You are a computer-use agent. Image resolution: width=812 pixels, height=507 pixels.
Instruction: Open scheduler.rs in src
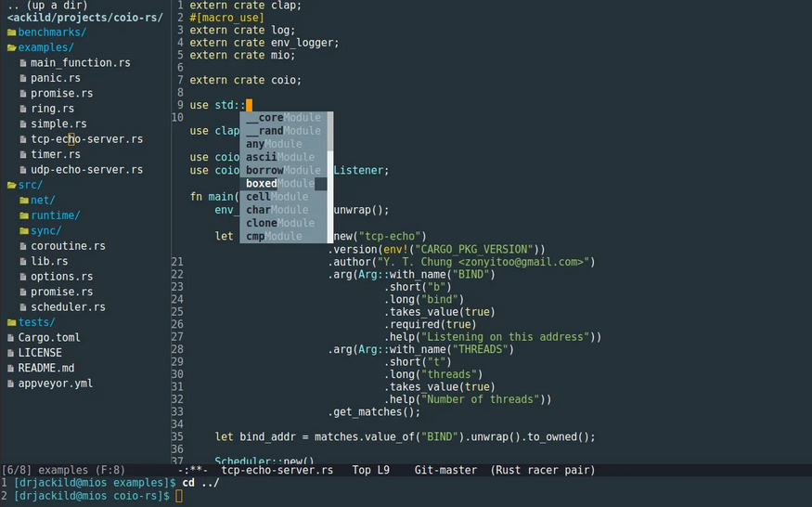tap(68, 307)
